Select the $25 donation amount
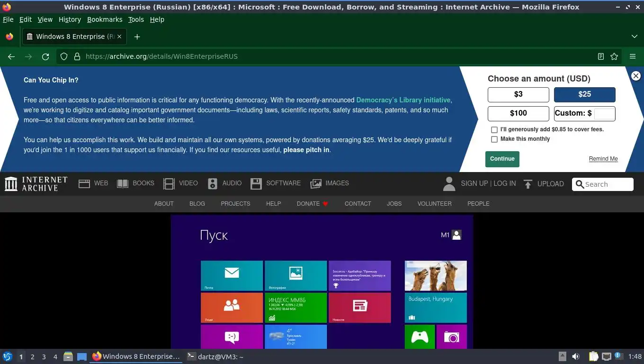This screenshot has width=644, height=364. tap(585, 94)
